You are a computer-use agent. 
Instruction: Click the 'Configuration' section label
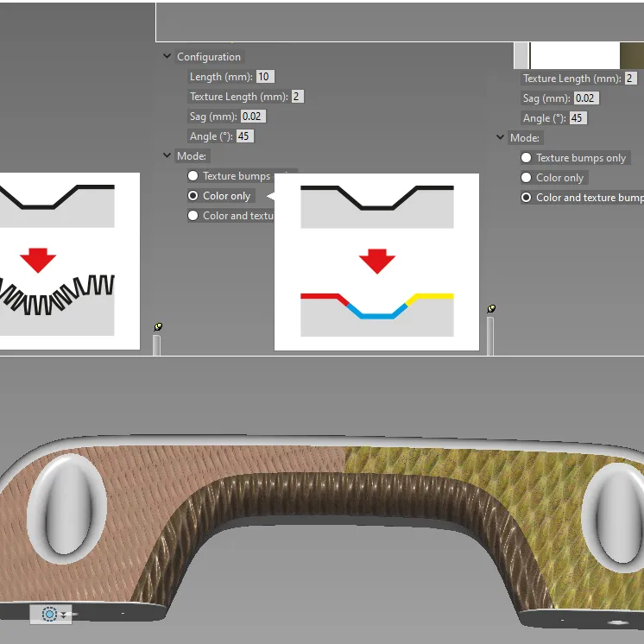pos(209,57)
